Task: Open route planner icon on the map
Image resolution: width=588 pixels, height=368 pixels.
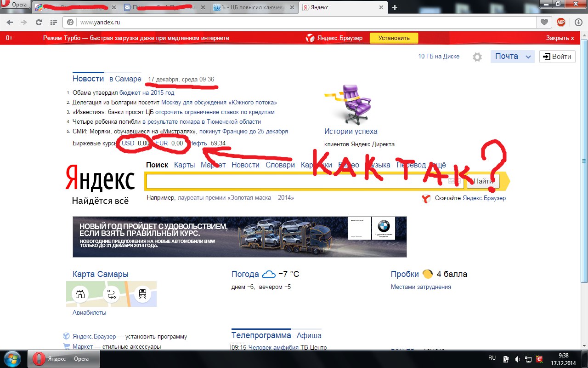Action: (111, 294)
